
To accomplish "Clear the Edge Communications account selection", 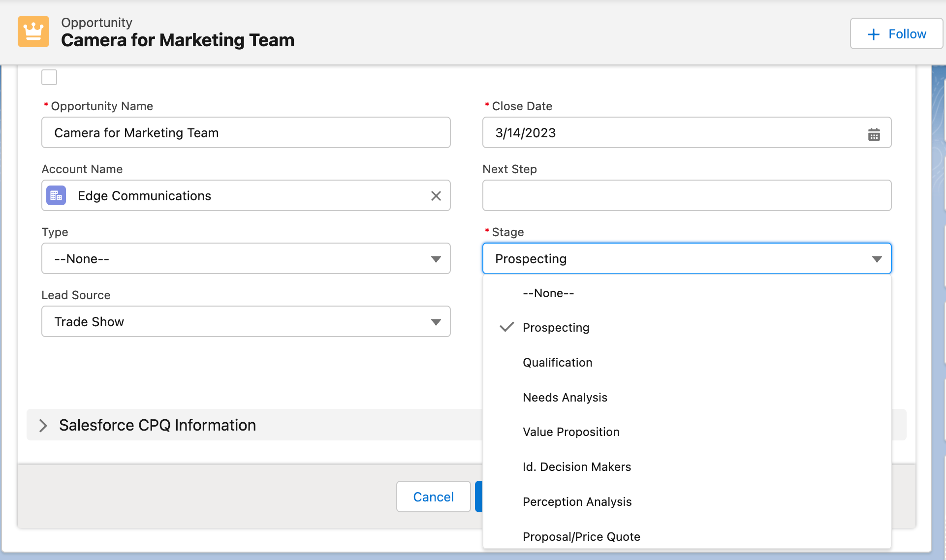I will coord(436,196).
